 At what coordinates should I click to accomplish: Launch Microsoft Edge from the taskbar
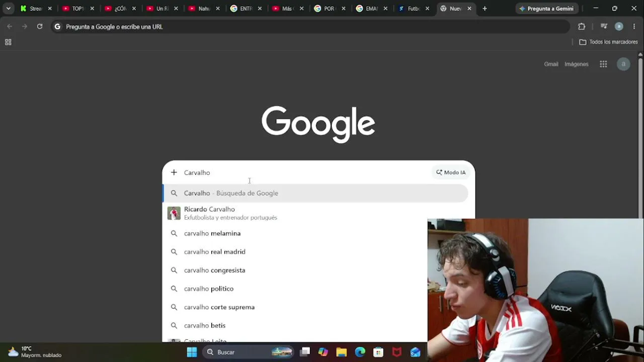tap(360, 352)
